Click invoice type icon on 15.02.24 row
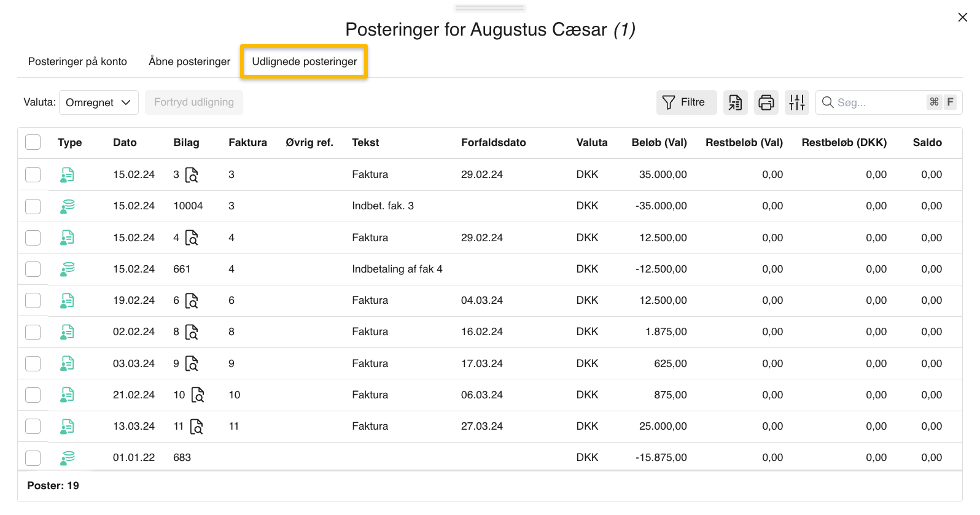The height and width of the screenshot is (515, 980). 68,175
